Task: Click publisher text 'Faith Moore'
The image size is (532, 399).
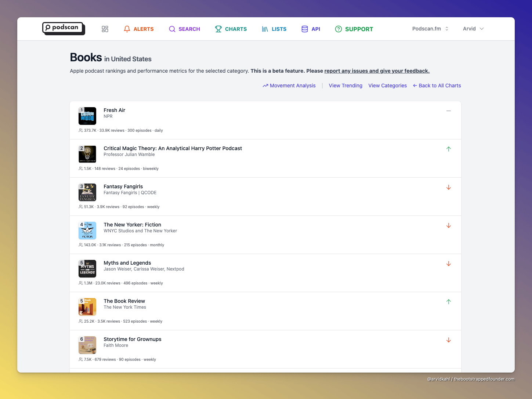Action: click(x=116, y=345)
